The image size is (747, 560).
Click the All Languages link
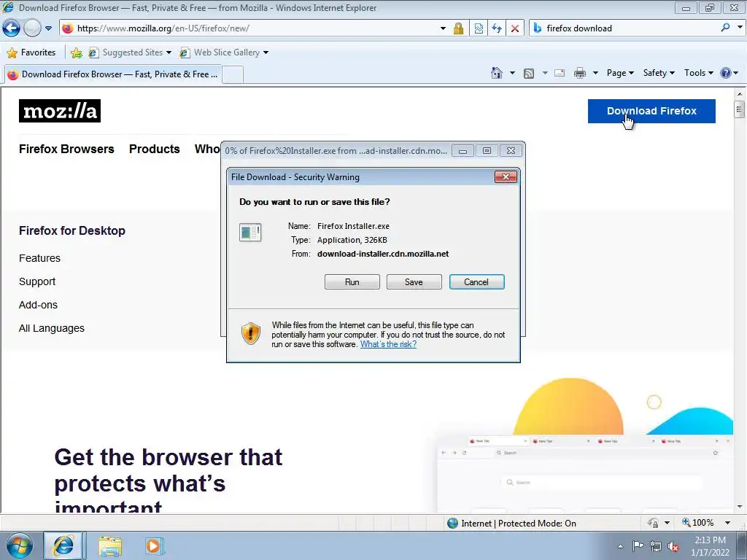point(52,328)
